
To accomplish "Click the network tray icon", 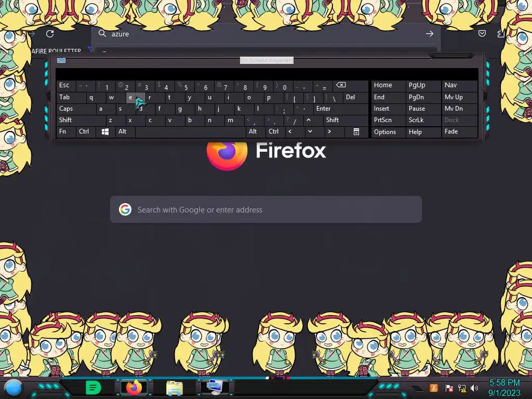I will [x=462, y=388].
